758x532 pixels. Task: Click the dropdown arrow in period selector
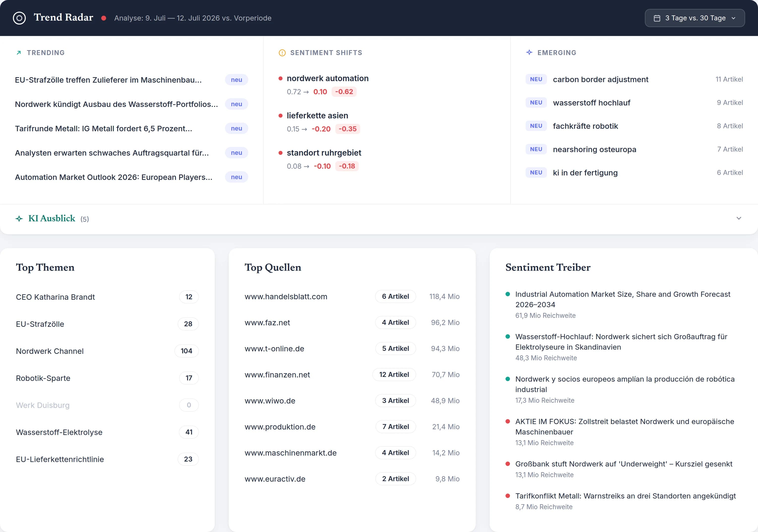click(x=734, y=18)
